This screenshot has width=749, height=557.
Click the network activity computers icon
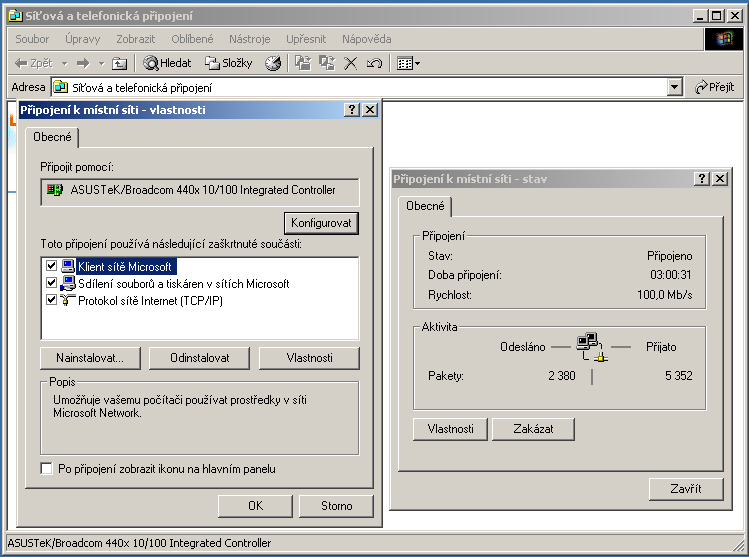coord(591,347)
